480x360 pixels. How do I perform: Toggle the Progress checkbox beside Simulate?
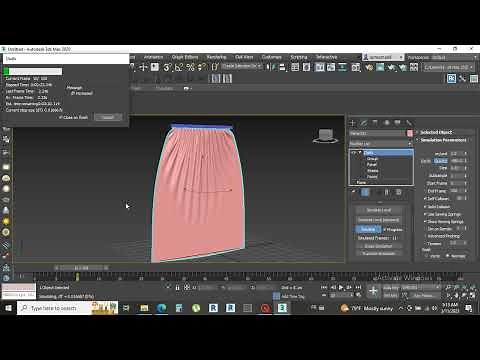[x=393, y=230]
